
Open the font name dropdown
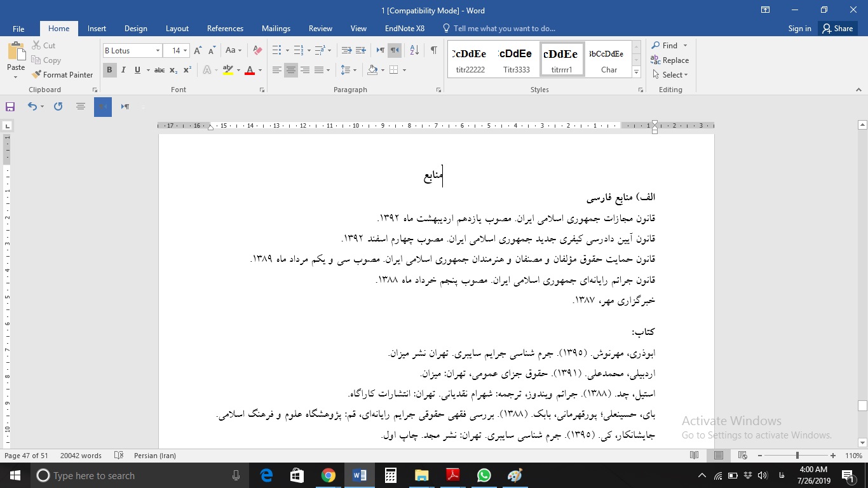[158, 50]
